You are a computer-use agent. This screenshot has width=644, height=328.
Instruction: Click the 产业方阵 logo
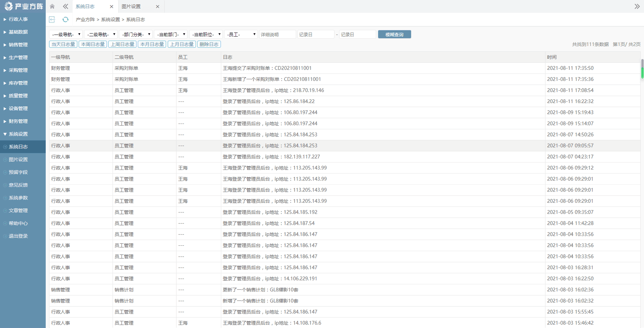point(23,6)
